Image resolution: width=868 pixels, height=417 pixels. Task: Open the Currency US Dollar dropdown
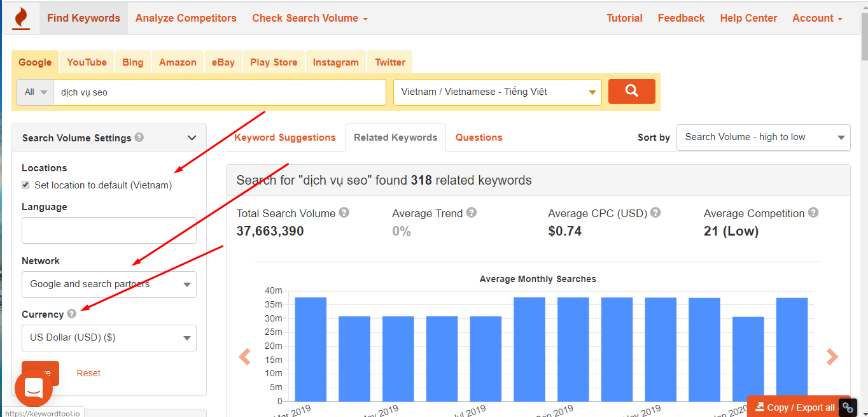click(109, 338)
